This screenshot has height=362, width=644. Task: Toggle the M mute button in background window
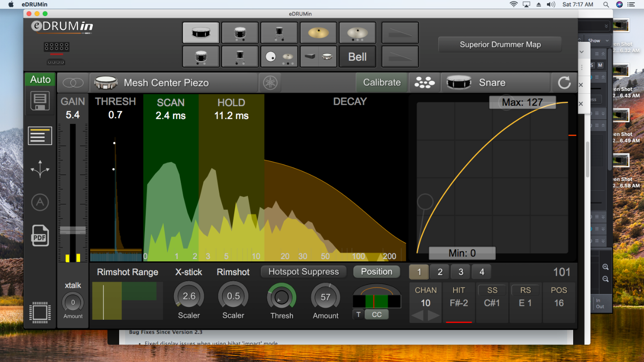pos(600,66)
